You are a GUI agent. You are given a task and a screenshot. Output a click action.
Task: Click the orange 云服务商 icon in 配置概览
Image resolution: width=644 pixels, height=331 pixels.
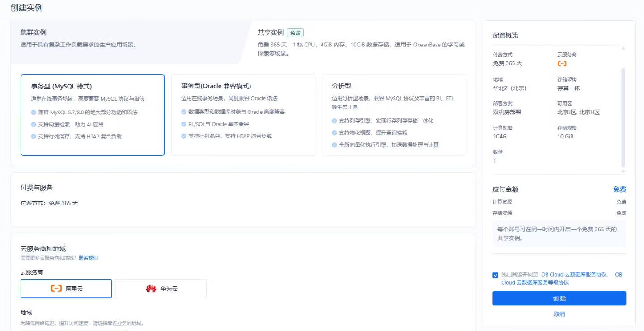[562, 63]
